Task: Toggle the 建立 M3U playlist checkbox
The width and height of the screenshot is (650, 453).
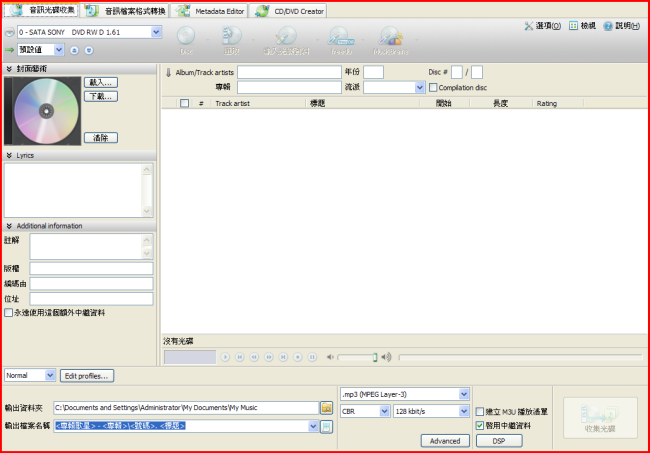Action: pos(480,411)
